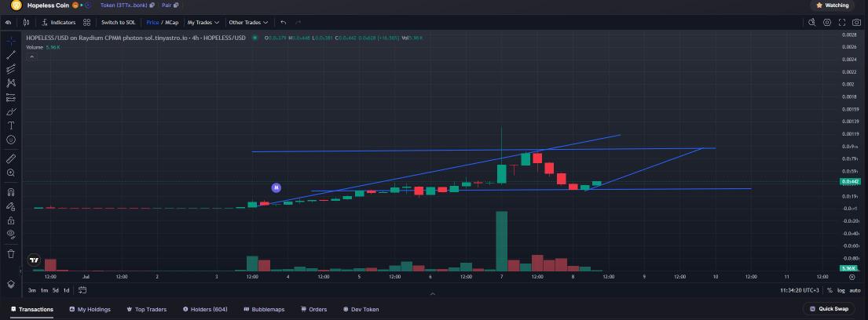Open the timezone menu showing UTC+3
868x320 pixels.
pos(801,290)
